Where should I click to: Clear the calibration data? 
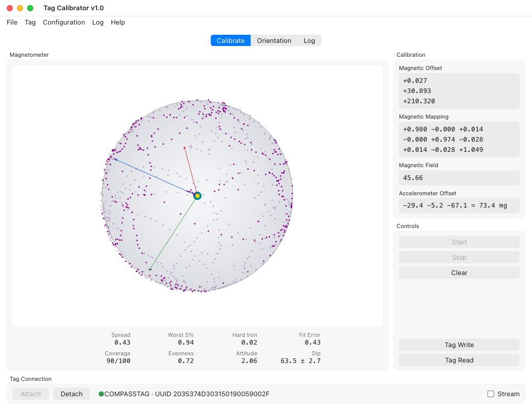point(459,272)
